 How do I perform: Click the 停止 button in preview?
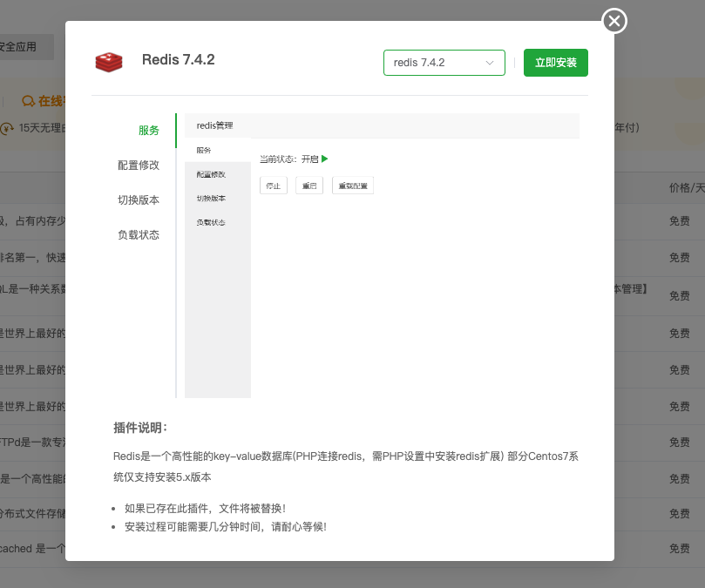tap(274, 186)
